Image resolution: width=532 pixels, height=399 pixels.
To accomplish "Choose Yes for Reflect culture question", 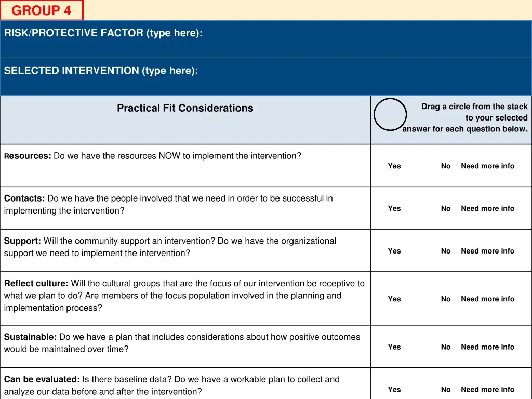I will (394, 299).
